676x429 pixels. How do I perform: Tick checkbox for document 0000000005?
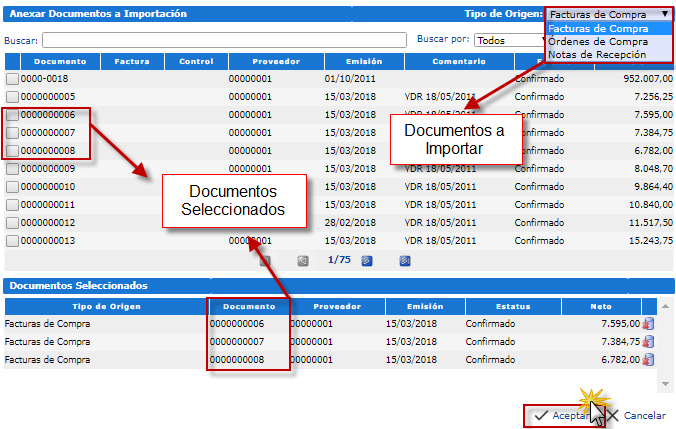click(x=13, y=97)
